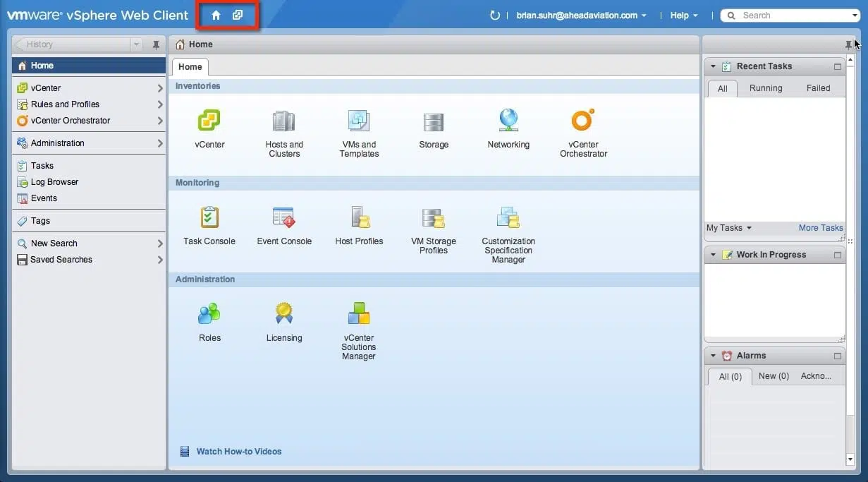Click the right panel scrollbar down arrow
The height and width of the screenshot is (482, 868).
(x=850, y=459)
